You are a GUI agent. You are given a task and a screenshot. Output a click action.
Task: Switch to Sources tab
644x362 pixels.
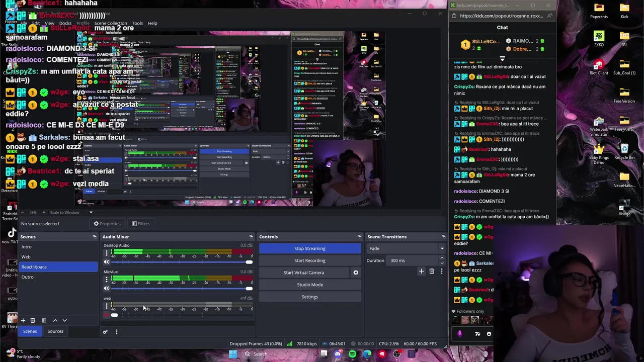pyautogui.click(x=55, y=331)
